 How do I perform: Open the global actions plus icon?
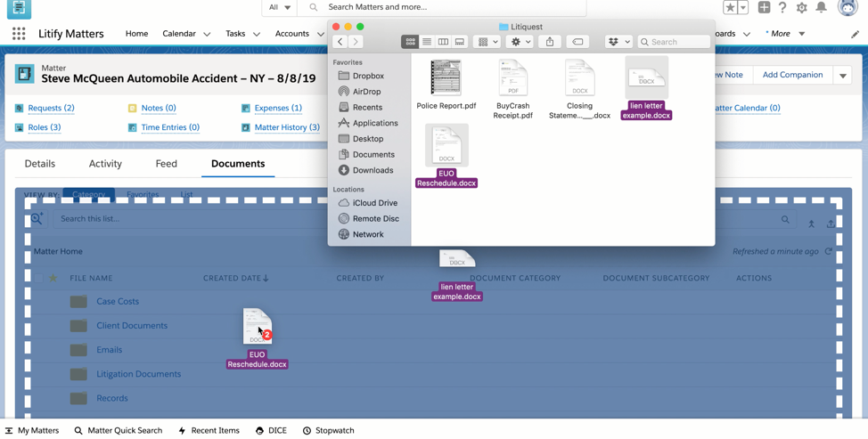764,7
